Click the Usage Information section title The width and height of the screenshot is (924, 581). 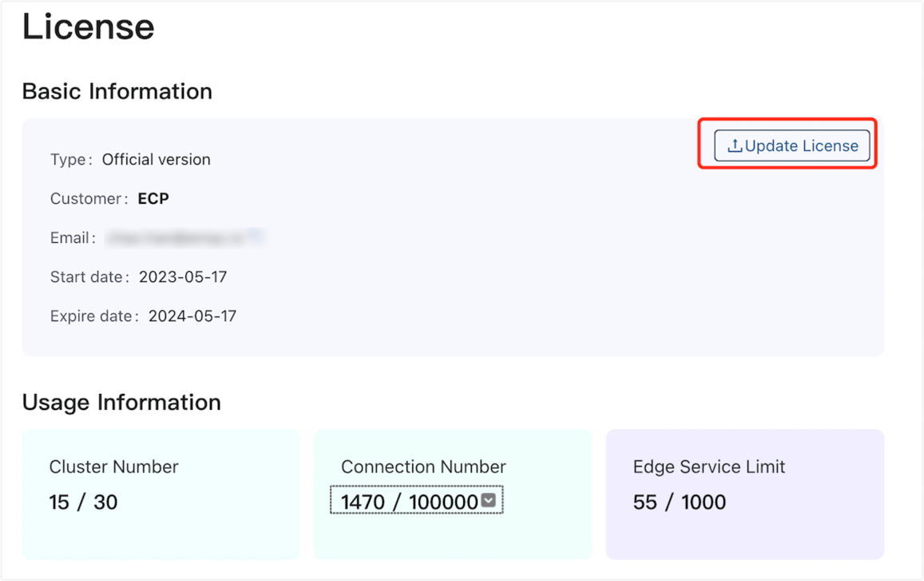[x=121, y=402]
